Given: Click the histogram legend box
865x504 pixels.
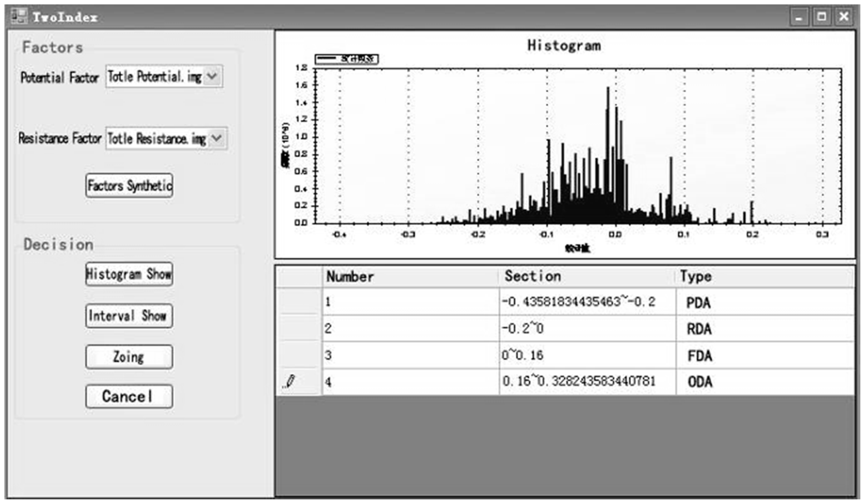Looking at the screenshot, I should pyautogui.click(x=346, y=59).
